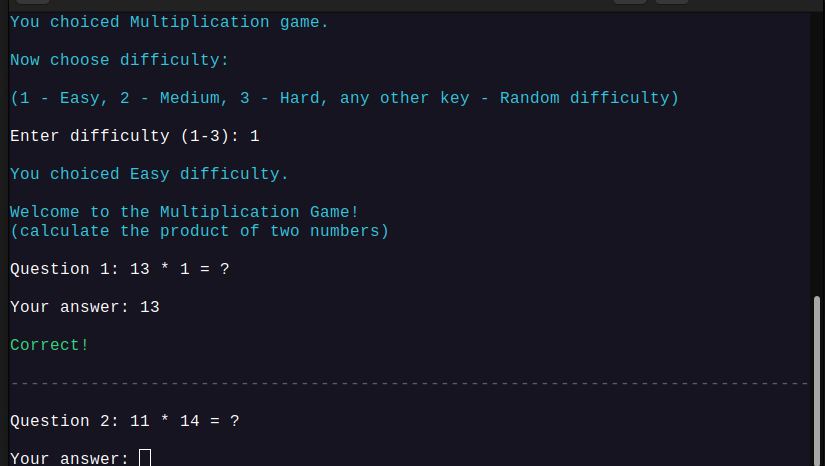The width and height of the screenshot is (825, 466).
Task: Click the '13 * 1' expression in Question 1
Action: (x=160, y=269)
